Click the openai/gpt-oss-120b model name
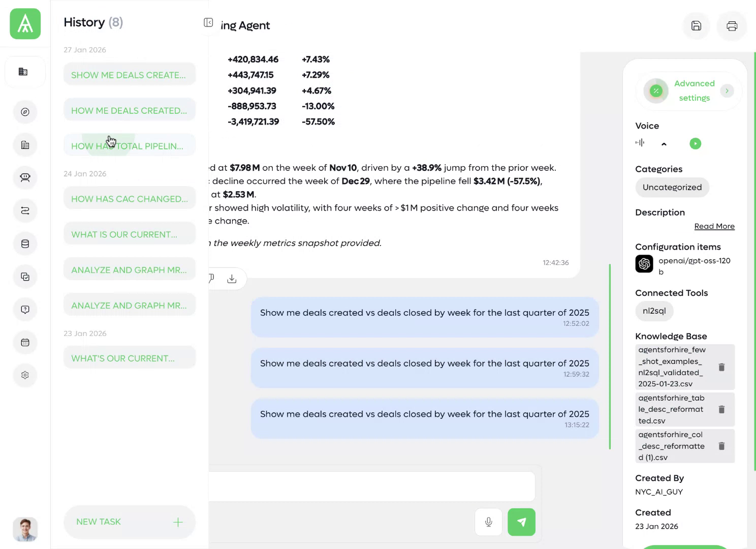Viewport: 756px width, 549px height. click(x=694, y=266)
